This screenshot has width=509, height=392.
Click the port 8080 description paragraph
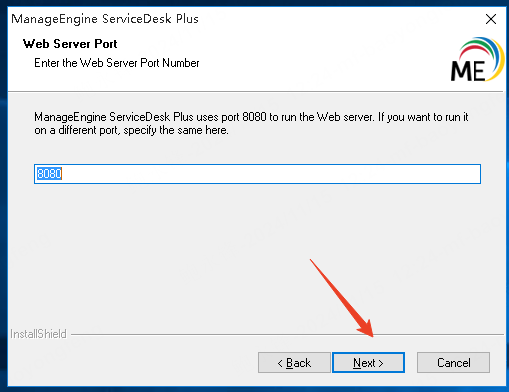(251, 123)
